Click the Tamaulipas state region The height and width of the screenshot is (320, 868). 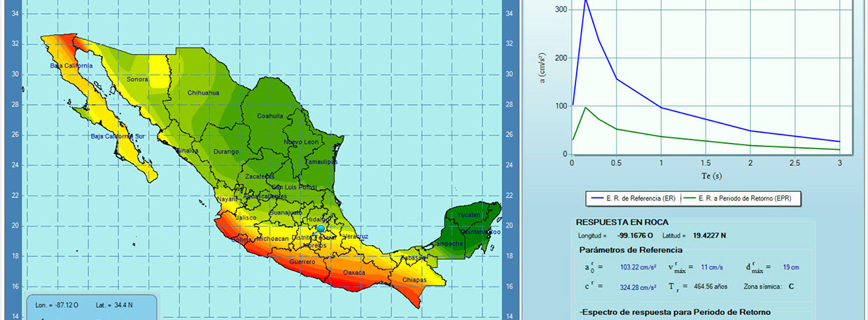[321, 162]
